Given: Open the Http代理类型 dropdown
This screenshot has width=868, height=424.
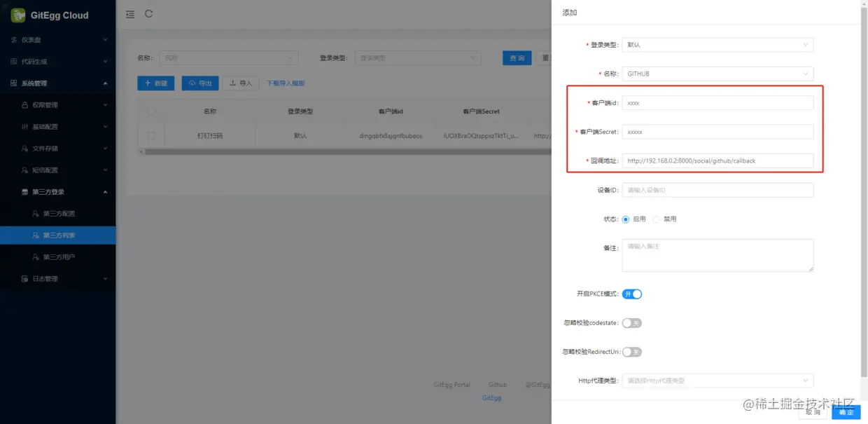Looking at the screenshot, I should click(x=717, y=381).
